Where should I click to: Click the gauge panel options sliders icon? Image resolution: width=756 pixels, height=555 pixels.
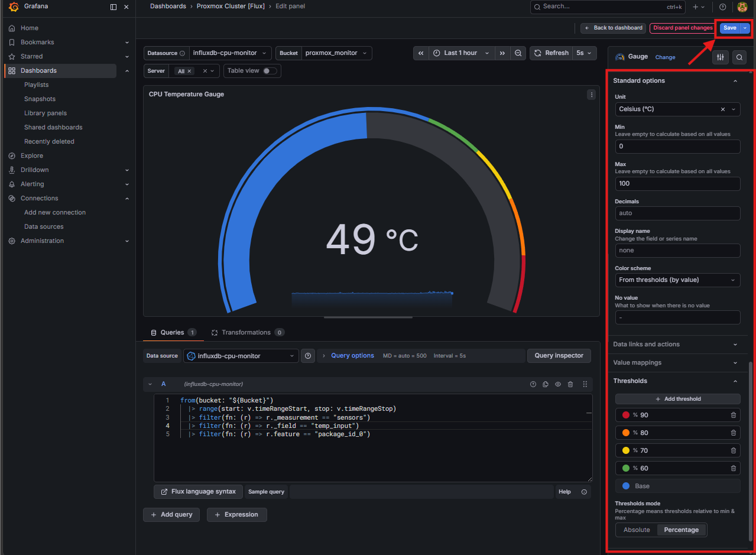(720, 57)
